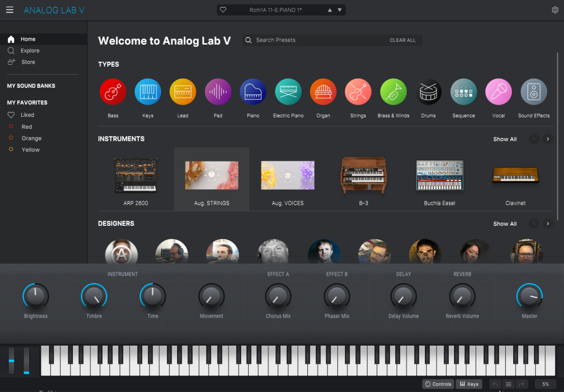Show all designers

click(x=505, y=224)
